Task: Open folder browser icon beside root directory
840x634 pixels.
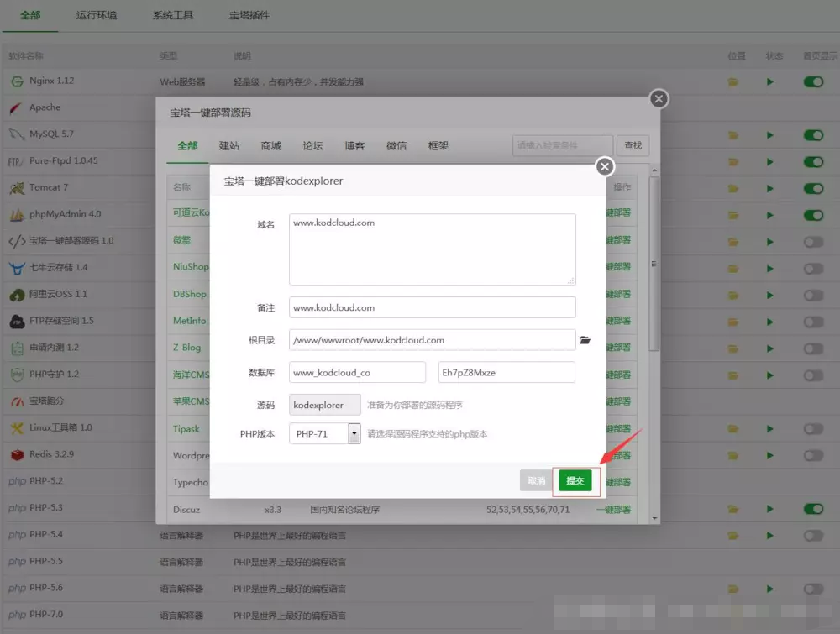Action: (x=585, y=340)
